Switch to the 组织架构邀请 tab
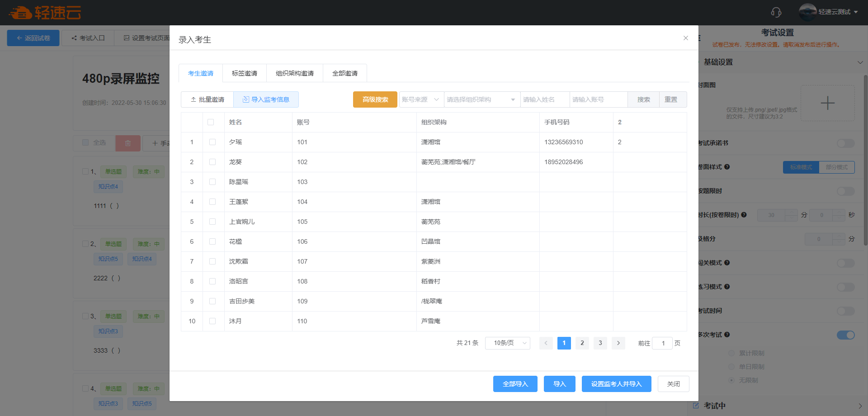This screenshot has height=416, width=868. tap(294, 73)
